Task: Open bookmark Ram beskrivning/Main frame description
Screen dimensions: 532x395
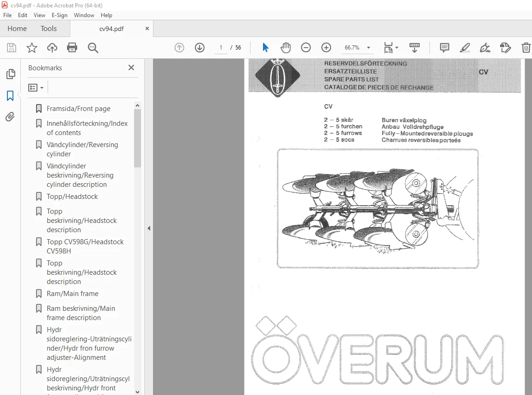Action: coord(81,313)
